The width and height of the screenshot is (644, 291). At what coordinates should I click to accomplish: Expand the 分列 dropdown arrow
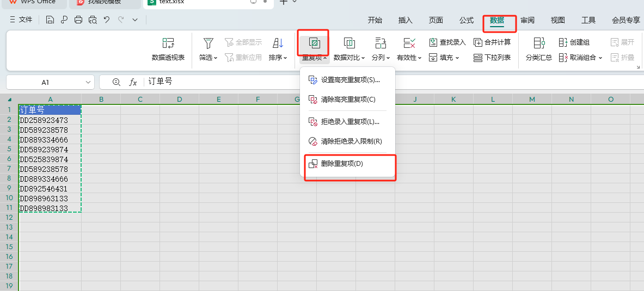pyautogui.click(x=388, y=58)
